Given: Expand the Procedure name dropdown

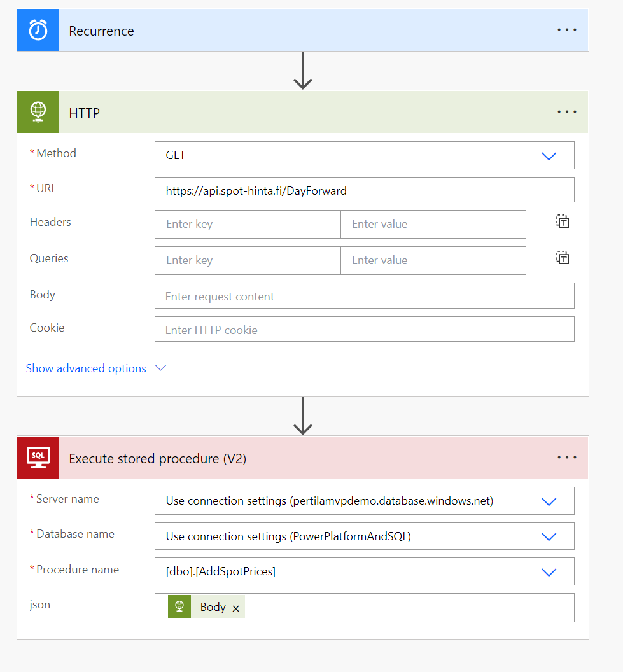Looking at the screenshot, I should (x=549, y=572).
